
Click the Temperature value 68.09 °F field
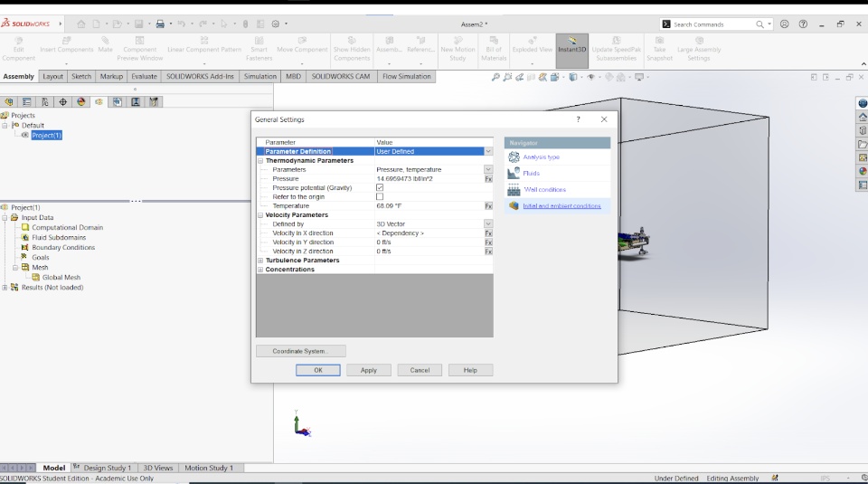click(x=429, y=206)
